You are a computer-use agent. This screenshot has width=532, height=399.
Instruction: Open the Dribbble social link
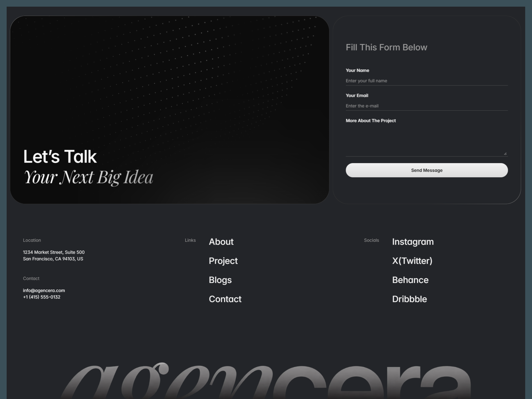point(410,299)
